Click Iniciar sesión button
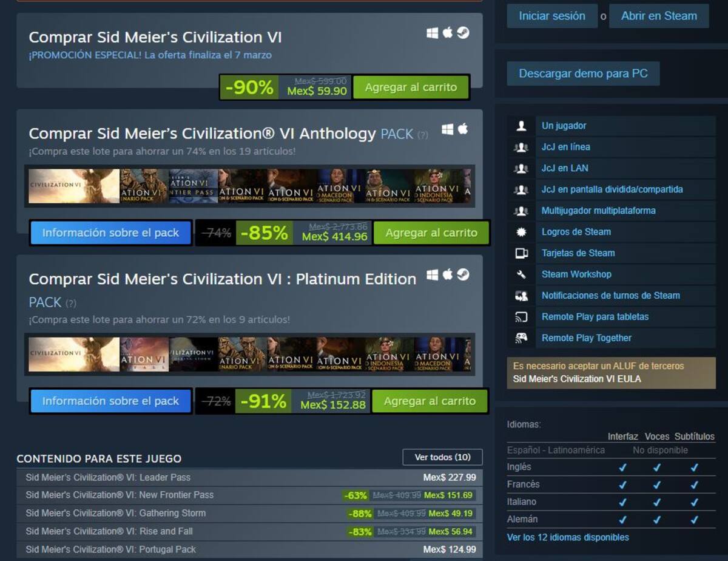 (552, 16)
